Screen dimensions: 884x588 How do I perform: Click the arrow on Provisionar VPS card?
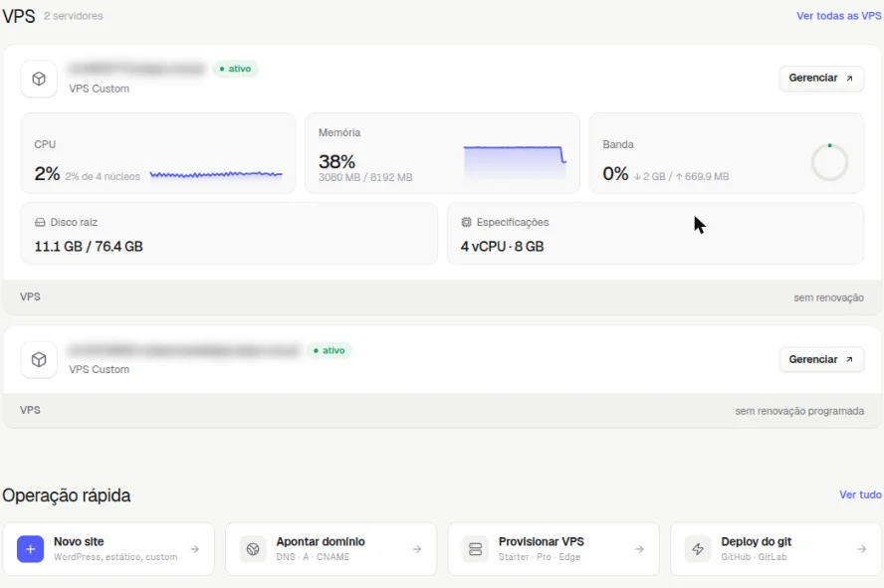639,549
